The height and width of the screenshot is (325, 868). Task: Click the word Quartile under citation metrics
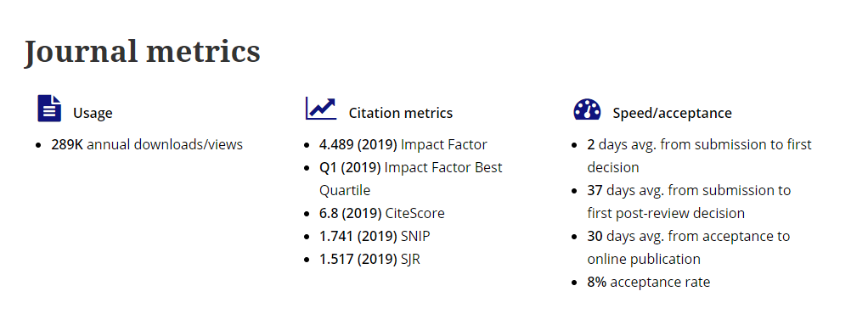[x=345, y=191]
